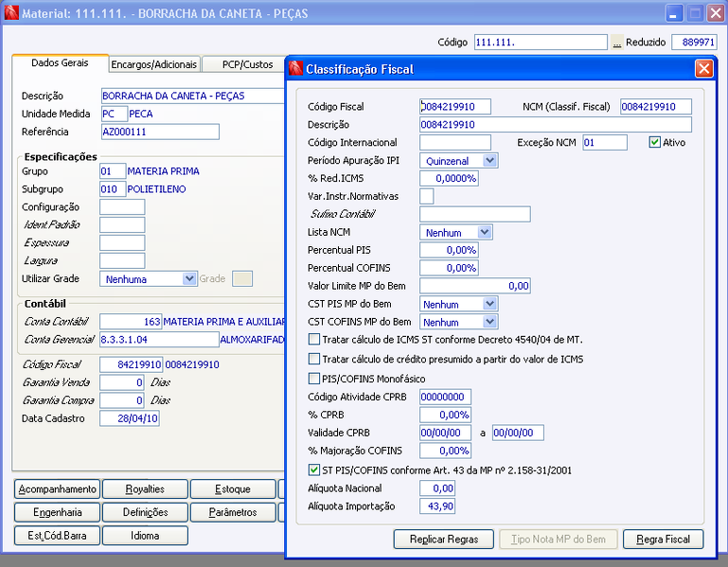Open the Período Apuração IPI dropdown
This screenshot has height=567, width=728.
489,161
